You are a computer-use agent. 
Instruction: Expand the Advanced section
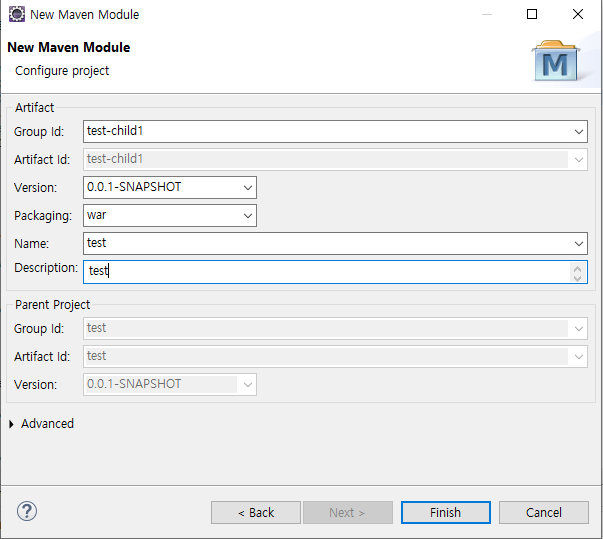point(11,424)
